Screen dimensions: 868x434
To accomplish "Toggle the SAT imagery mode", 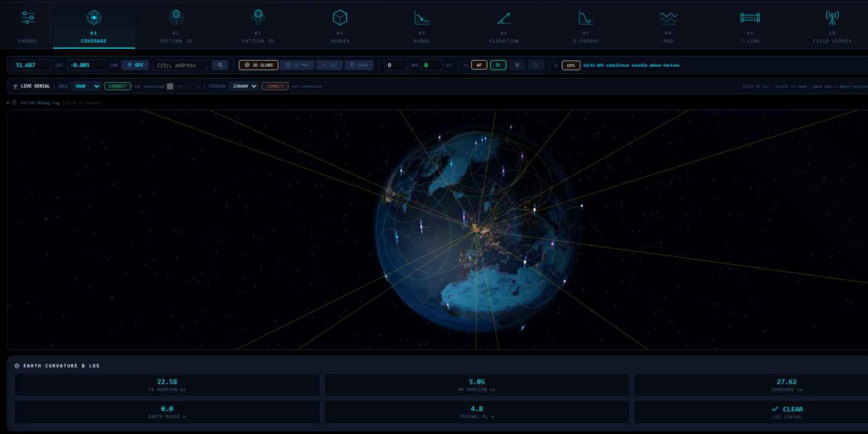I will coord(329,65).
